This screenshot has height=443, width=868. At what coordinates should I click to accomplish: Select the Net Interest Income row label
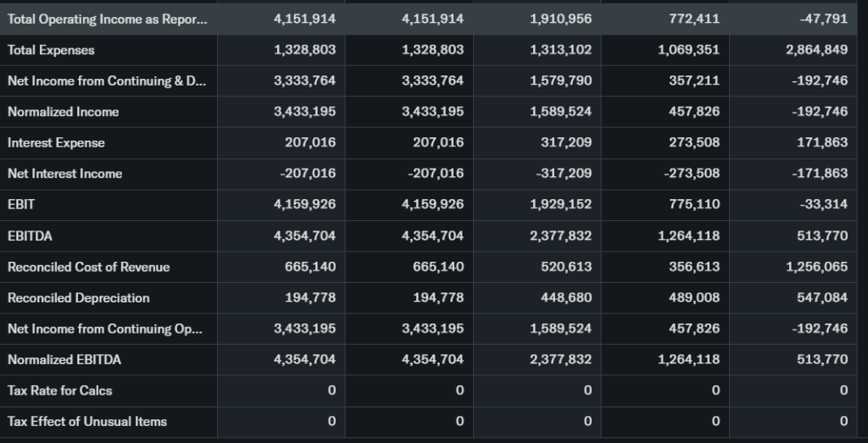[64, 174]
